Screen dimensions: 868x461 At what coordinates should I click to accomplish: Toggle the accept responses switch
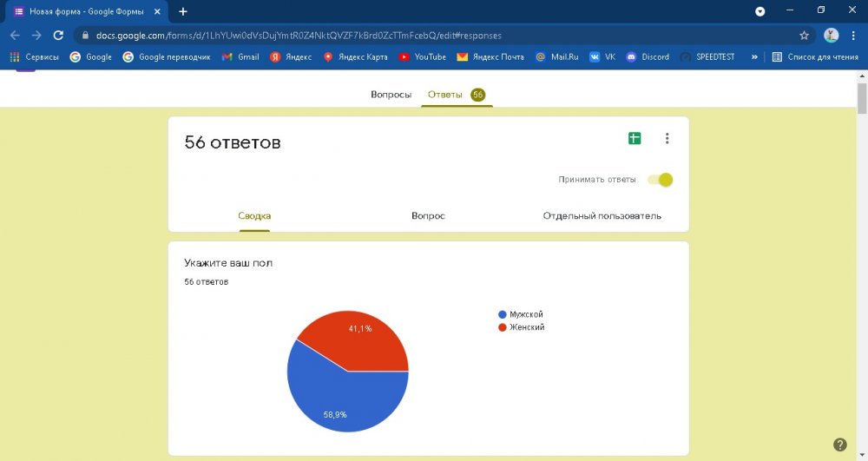click(x=661, y=180)
